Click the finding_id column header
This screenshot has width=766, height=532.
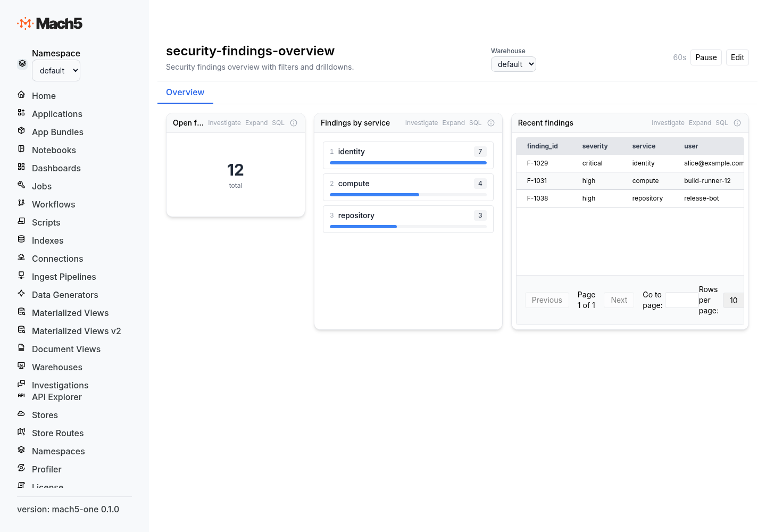[542, 146]
